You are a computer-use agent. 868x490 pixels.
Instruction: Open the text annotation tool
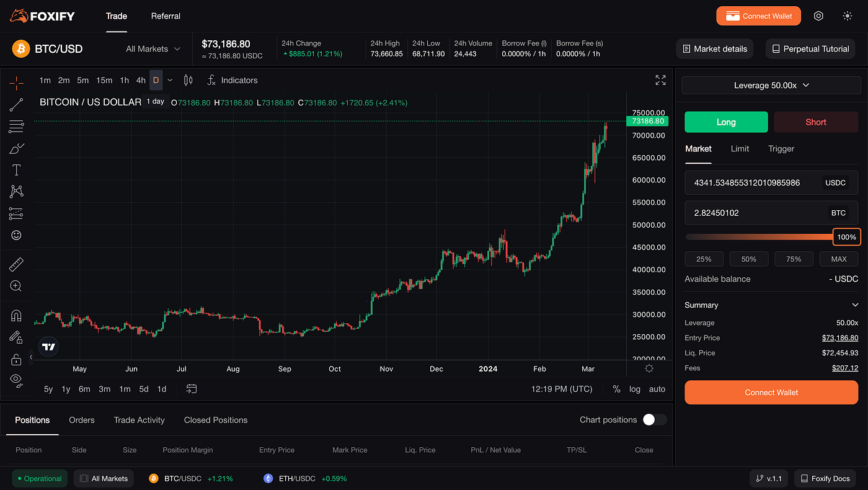(15, 169)
